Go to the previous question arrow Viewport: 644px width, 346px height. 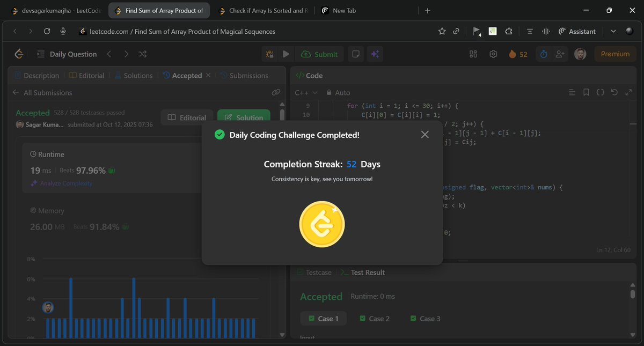pyautogui.click(x=109, y=54)
